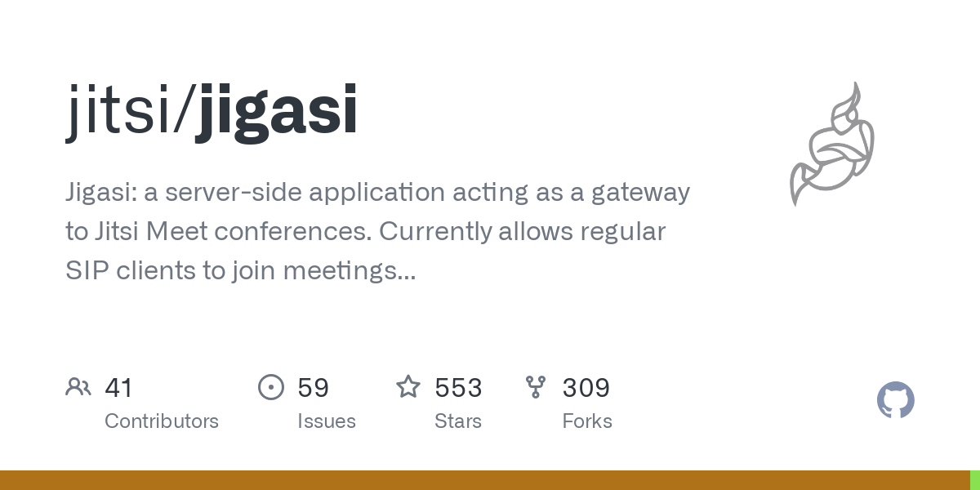
Task: Click the Jigasi repository description text
Action: pyautogui.click(x=378, y=232)
